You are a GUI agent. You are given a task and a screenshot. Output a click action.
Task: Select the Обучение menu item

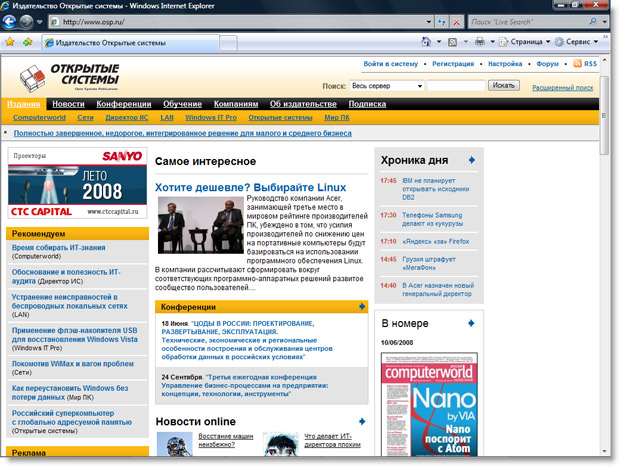point(182,104)
